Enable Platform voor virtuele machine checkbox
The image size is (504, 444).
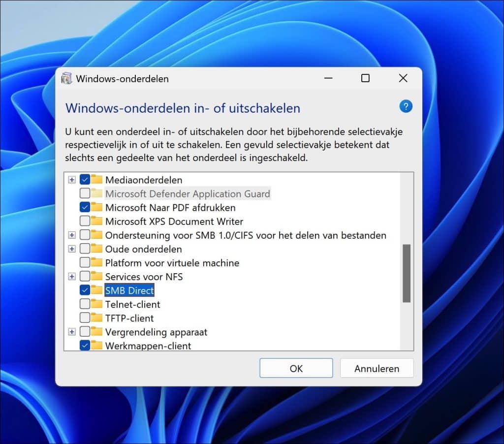click(x=85, y=262)
